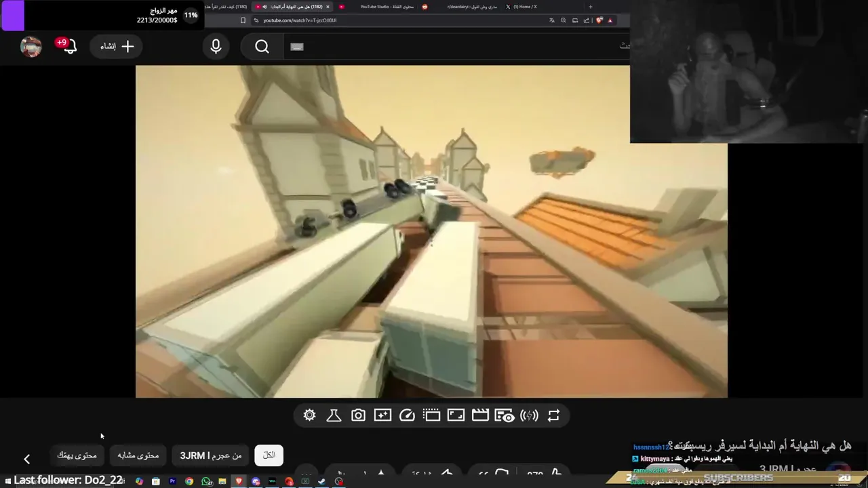Open the Brave Shields lion icon
The width and height of the screenshot is (868, 488).
tap(599, 20)
